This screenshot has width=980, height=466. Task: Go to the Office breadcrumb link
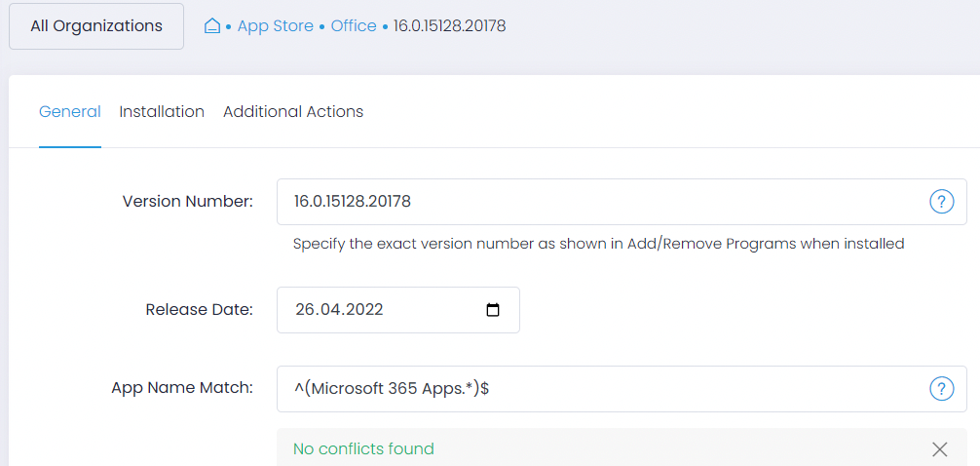click(x=354, y=26)
